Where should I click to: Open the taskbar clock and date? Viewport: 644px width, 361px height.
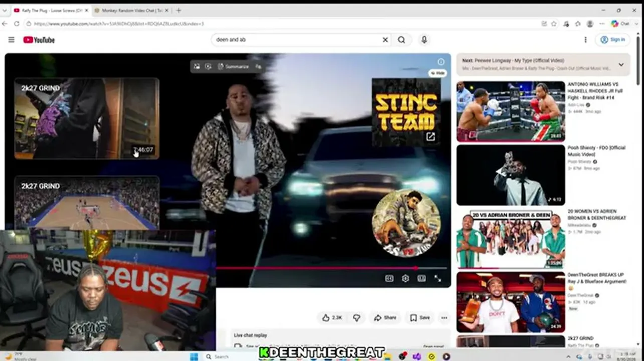point(626,356)
